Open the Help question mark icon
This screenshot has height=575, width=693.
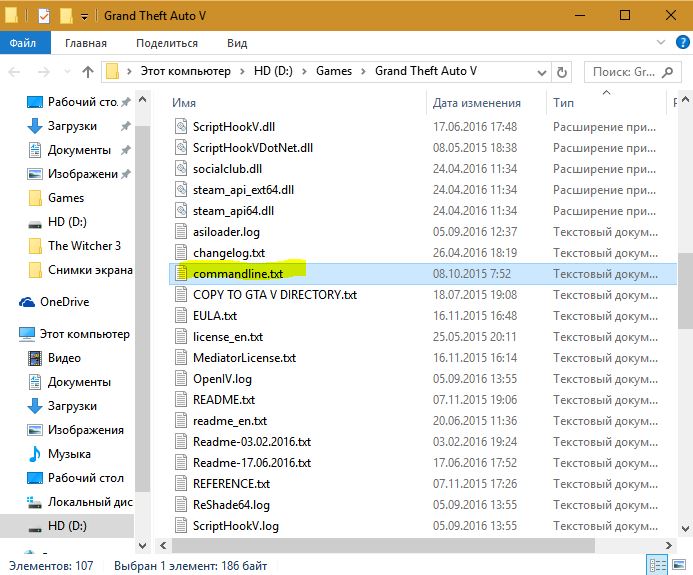(683, 42)
